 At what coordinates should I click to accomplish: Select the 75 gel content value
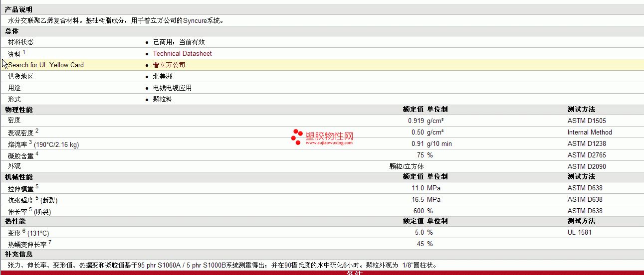(x=421, y=155)
